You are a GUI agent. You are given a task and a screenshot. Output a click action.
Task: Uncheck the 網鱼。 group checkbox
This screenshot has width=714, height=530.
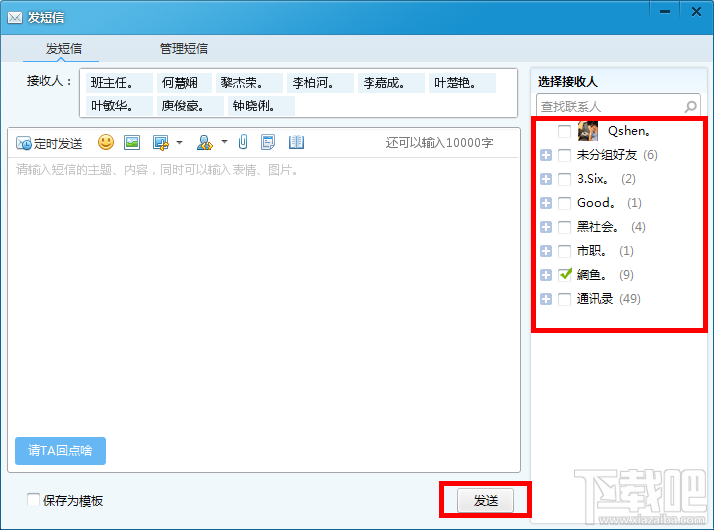click(564, 275)
